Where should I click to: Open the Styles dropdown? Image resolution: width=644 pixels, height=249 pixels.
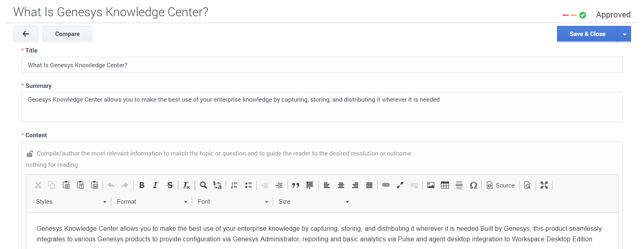coord(71,202)
